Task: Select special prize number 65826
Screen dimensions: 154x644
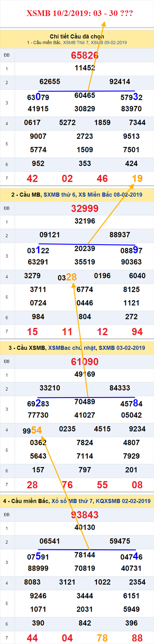Action: click(85, 55)
